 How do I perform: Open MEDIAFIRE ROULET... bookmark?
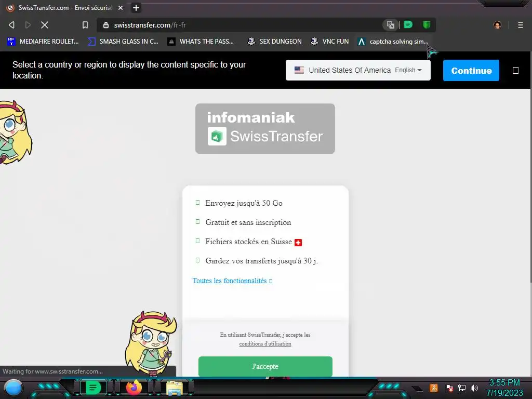43,42
